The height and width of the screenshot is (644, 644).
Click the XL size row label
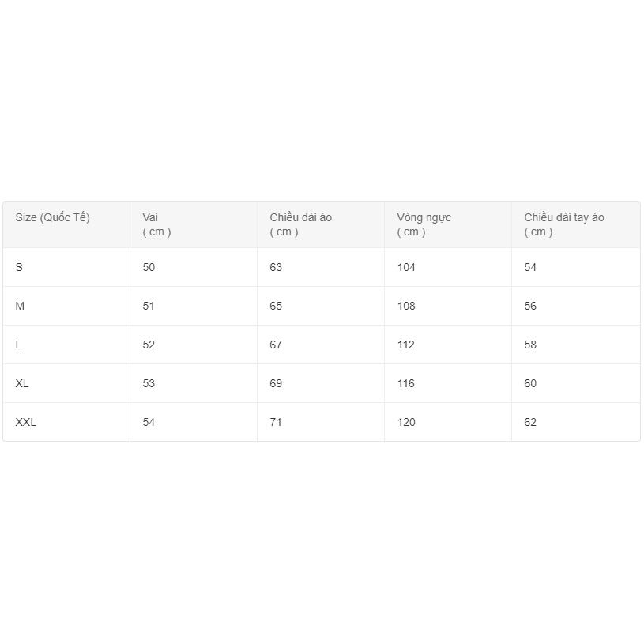tap(22, 383)
